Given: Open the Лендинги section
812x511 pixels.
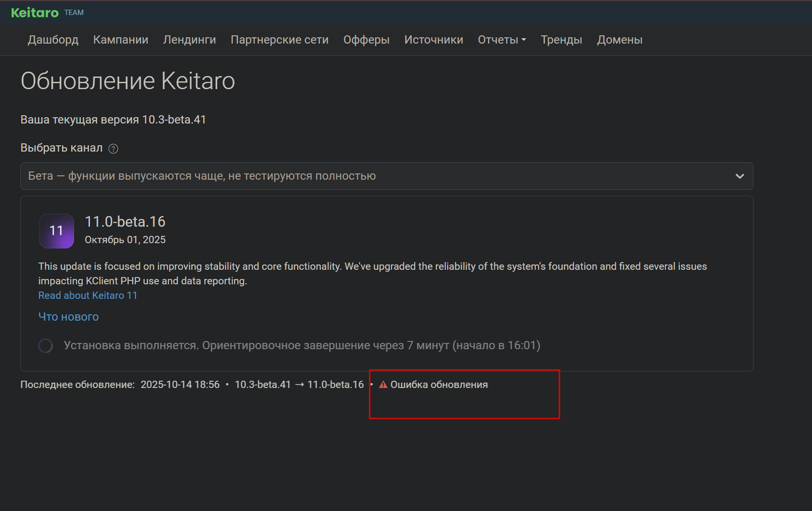Looking at the screenshot, I should [x=189, y=40].
